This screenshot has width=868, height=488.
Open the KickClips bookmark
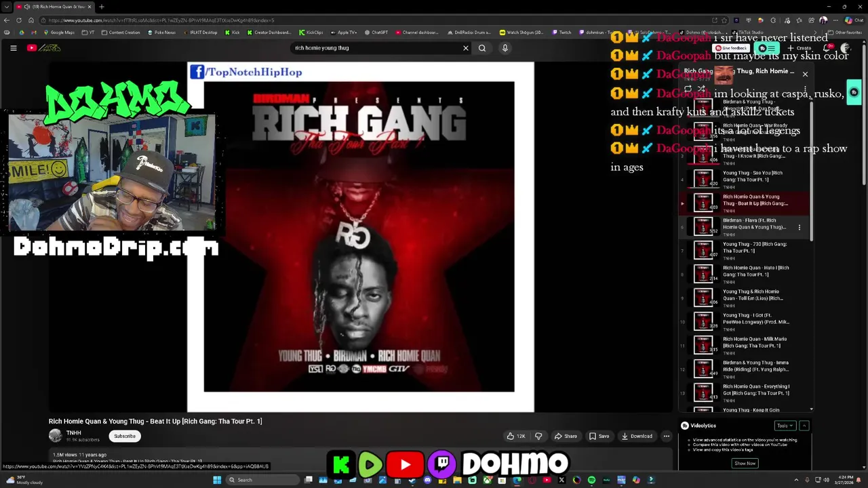point(311,33)
